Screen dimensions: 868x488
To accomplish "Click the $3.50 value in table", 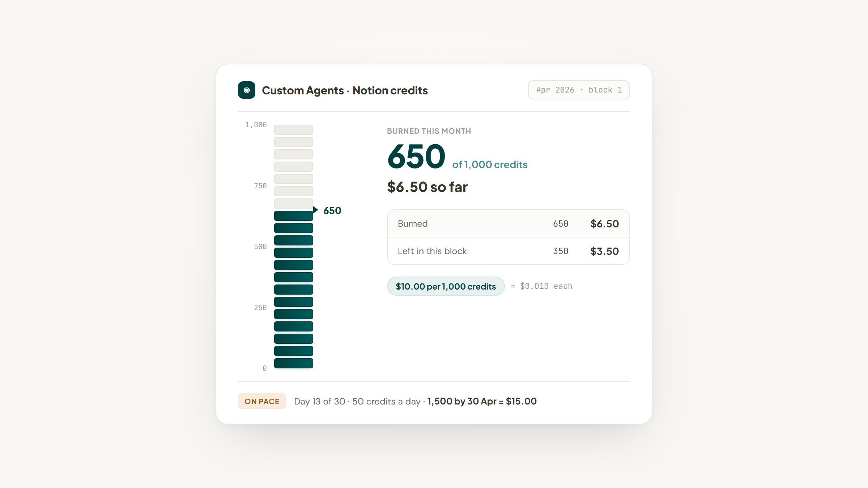I will (604, 251).
